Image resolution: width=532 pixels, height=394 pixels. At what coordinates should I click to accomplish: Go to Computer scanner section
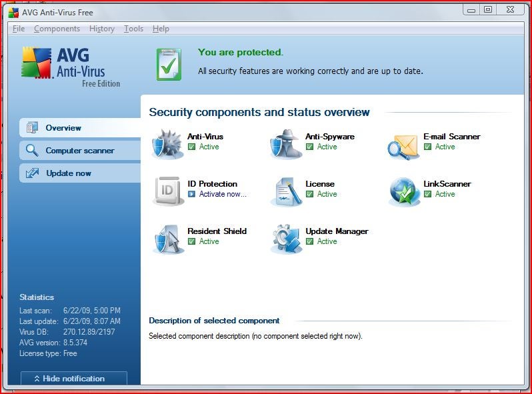(80, 151)
